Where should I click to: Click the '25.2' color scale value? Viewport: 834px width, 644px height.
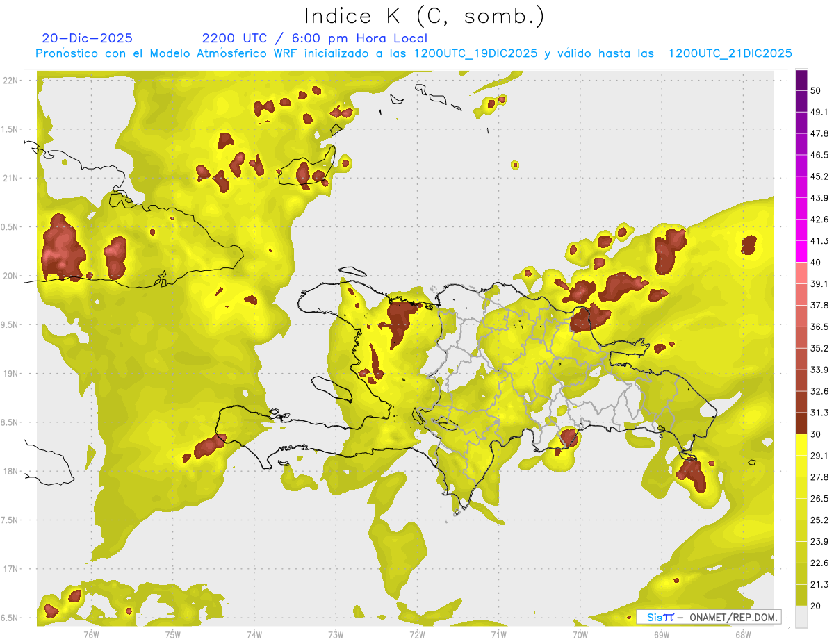pyautogui.click(x=820, y=520)
